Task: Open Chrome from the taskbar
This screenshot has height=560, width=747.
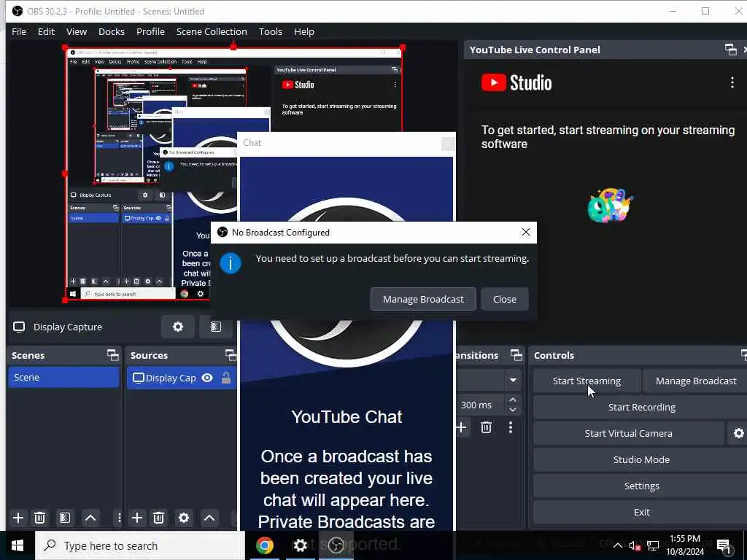Action: click(x=264, y=545)
